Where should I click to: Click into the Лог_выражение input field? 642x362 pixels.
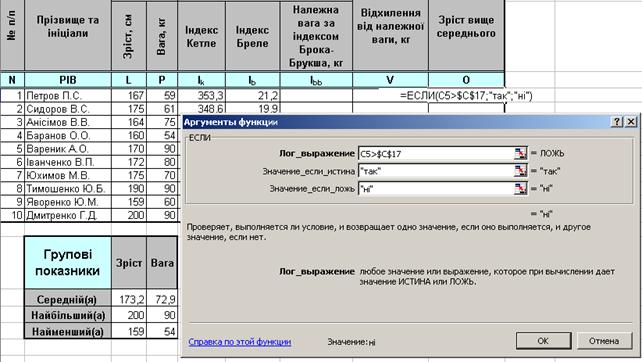tap(436, 153)
